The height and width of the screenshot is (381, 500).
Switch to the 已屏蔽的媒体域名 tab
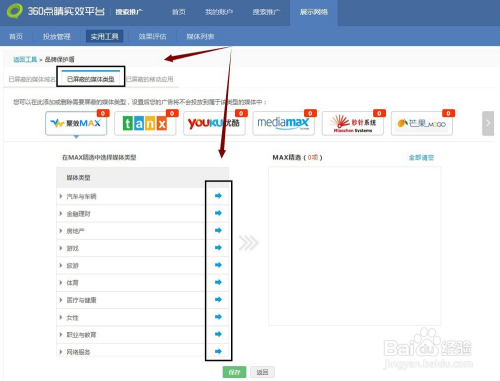pos(32,79)
